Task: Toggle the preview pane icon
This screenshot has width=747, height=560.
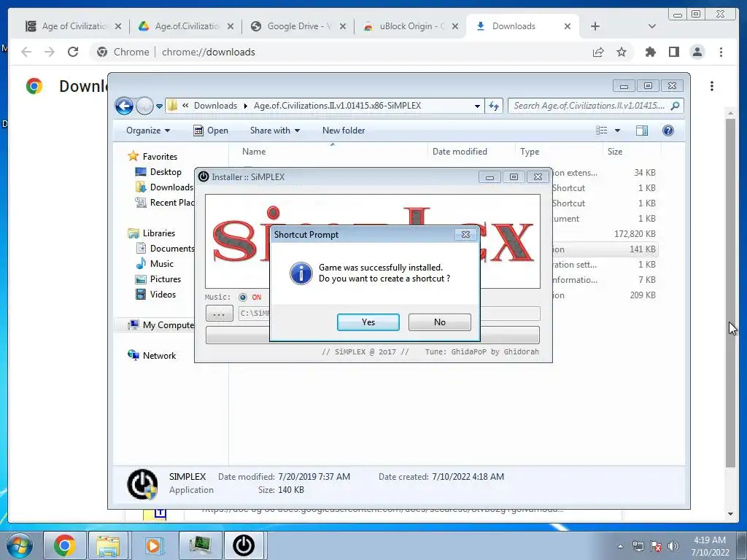Action: point(642,131)
